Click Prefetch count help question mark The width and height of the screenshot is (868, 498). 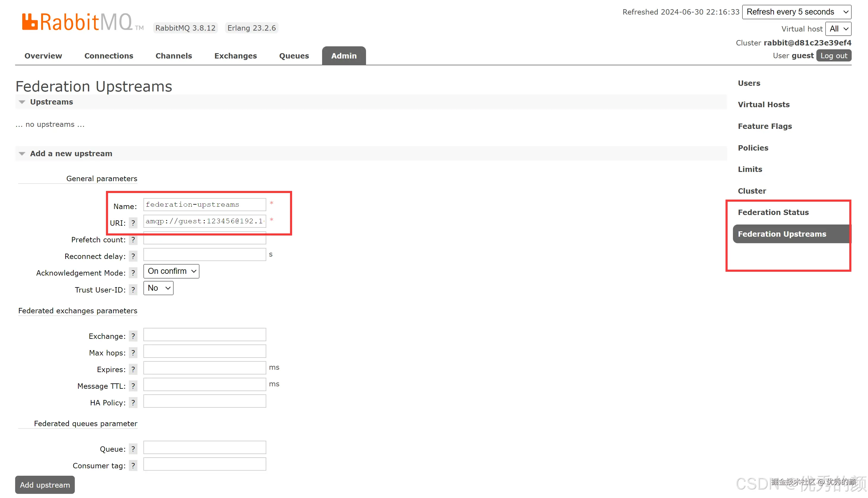pos(133,240)
